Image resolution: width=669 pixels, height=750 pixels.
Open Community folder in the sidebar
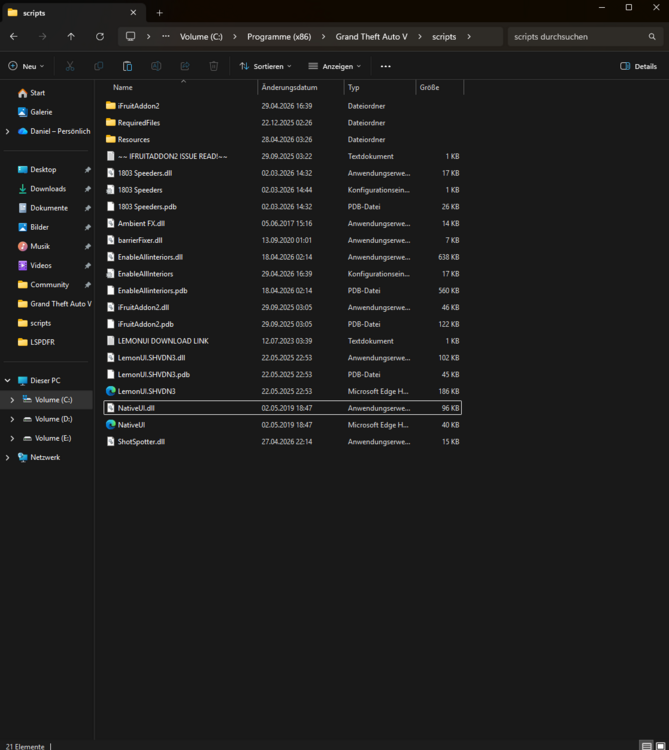tap(49, 285)
